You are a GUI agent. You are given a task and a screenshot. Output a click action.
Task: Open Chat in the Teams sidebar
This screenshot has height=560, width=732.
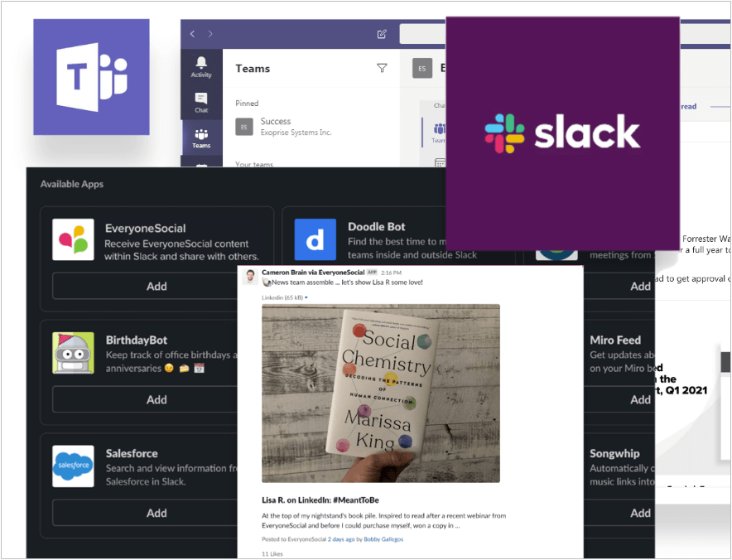pyautogui.click(x=201, y=102)
